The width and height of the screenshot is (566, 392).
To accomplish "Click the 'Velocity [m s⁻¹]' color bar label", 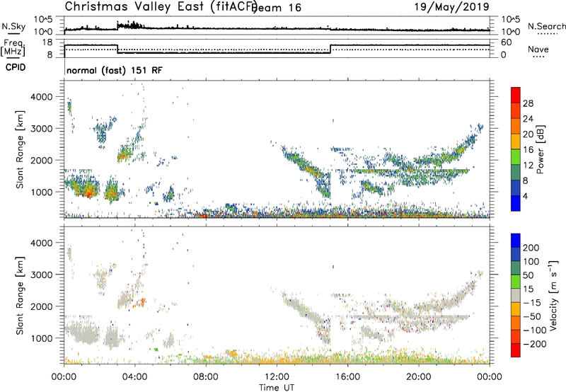I will pos(553,295).
